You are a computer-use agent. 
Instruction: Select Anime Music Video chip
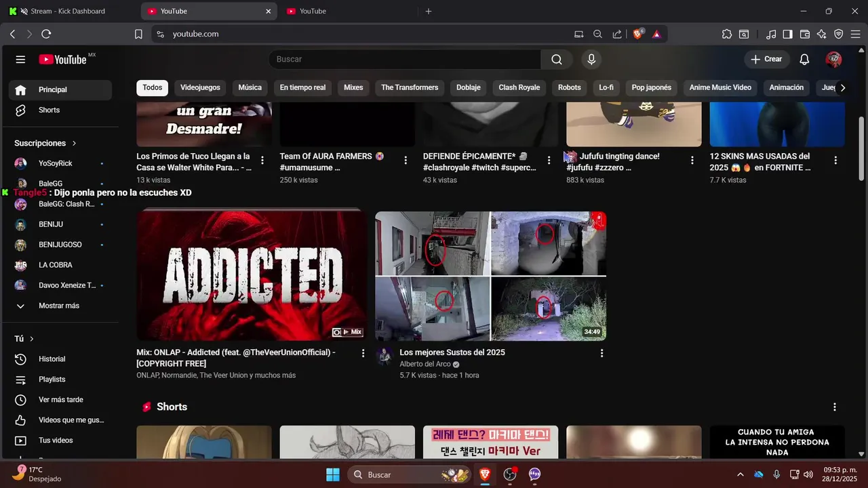(x=720, y=87)
